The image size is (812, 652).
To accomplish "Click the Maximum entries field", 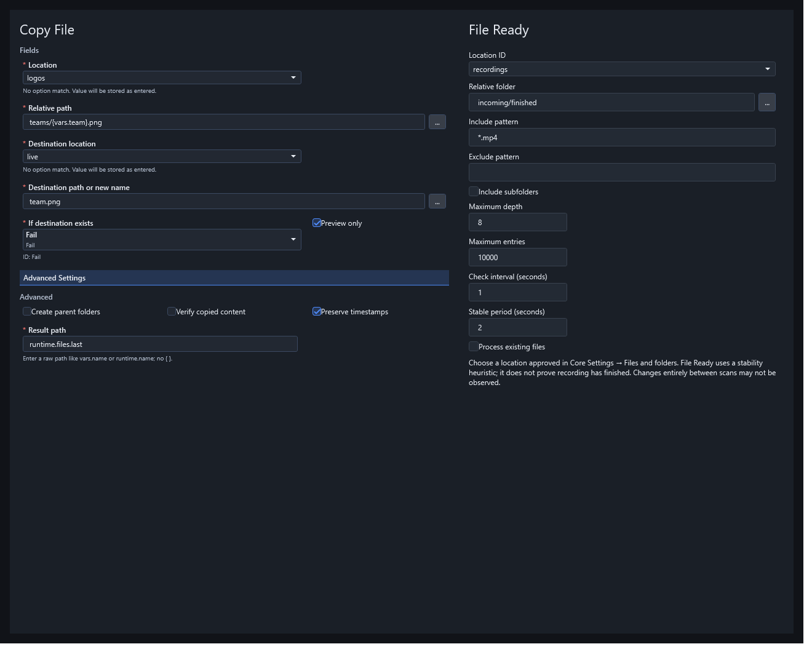I will (x=518, y=257).
